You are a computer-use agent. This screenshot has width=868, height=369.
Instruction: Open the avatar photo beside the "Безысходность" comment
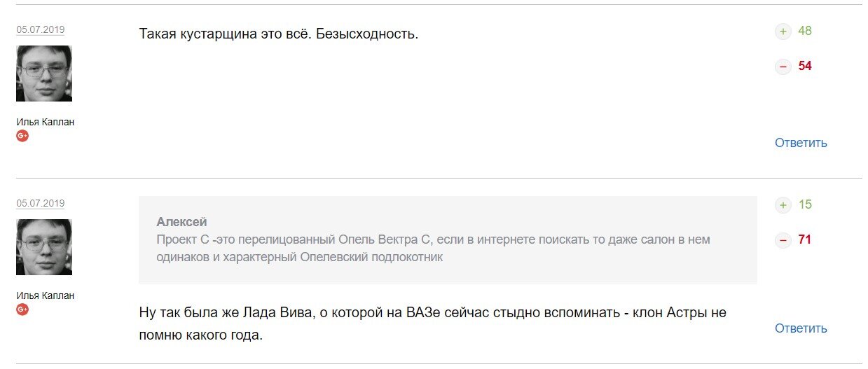click(44, 74)
